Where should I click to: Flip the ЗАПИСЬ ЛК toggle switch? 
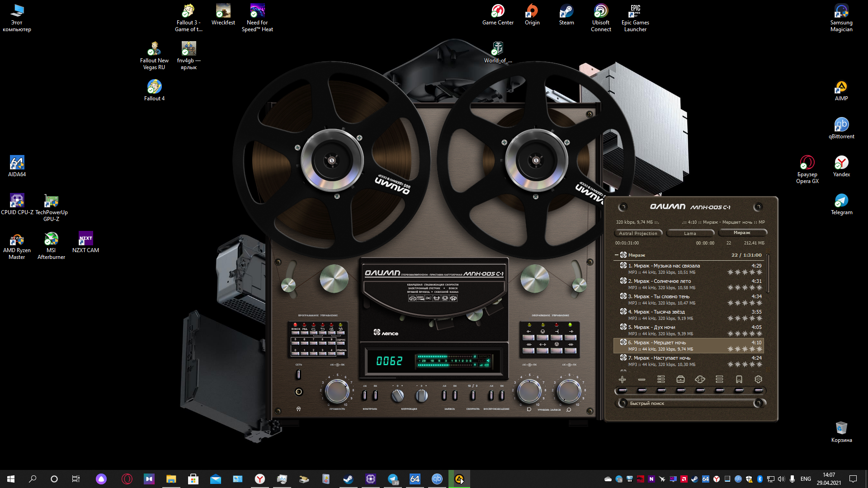coord(444,395)
